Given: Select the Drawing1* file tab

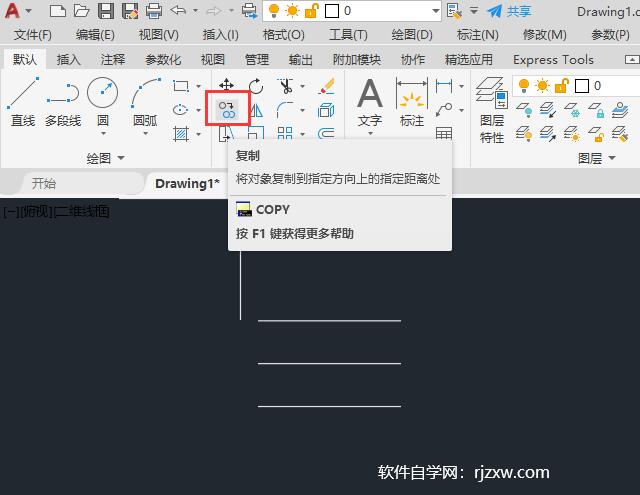Looking at the screenshot, I should [x=187, y=184].
